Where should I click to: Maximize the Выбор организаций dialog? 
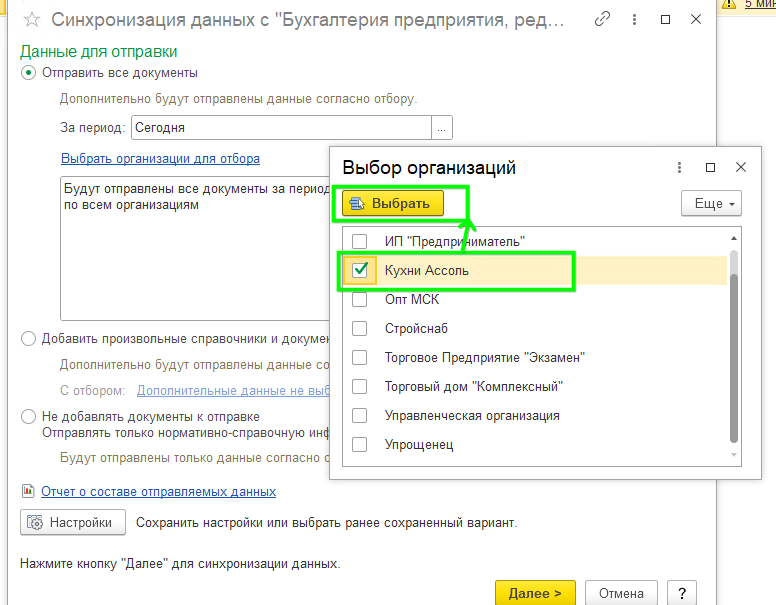click(x=710, y=167)
